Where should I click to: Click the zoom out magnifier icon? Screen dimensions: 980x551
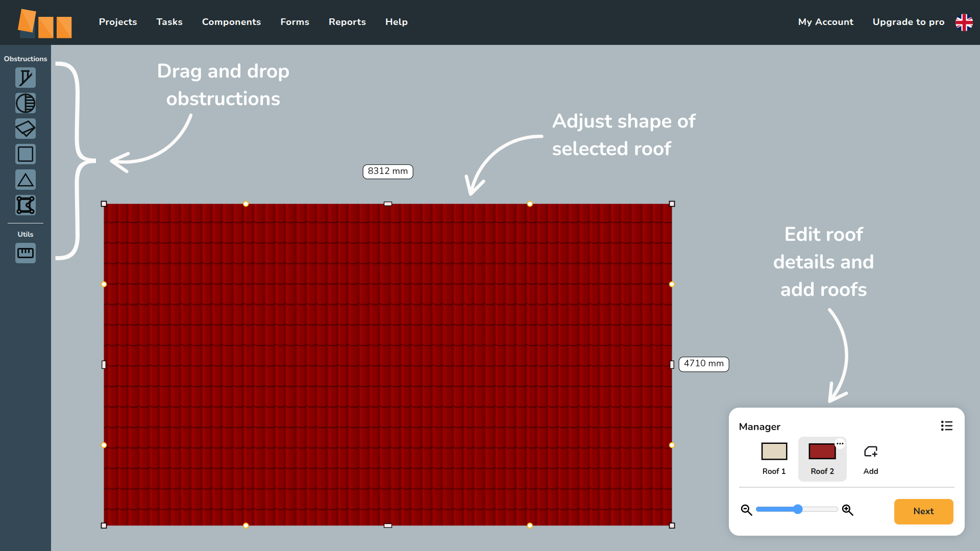[746, 510]
